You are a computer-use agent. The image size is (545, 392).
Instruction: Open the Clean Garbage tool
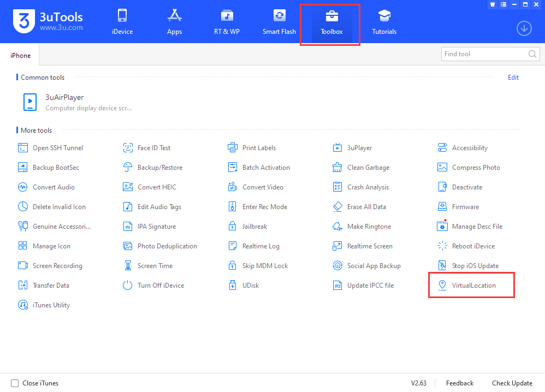coord(369,168)
